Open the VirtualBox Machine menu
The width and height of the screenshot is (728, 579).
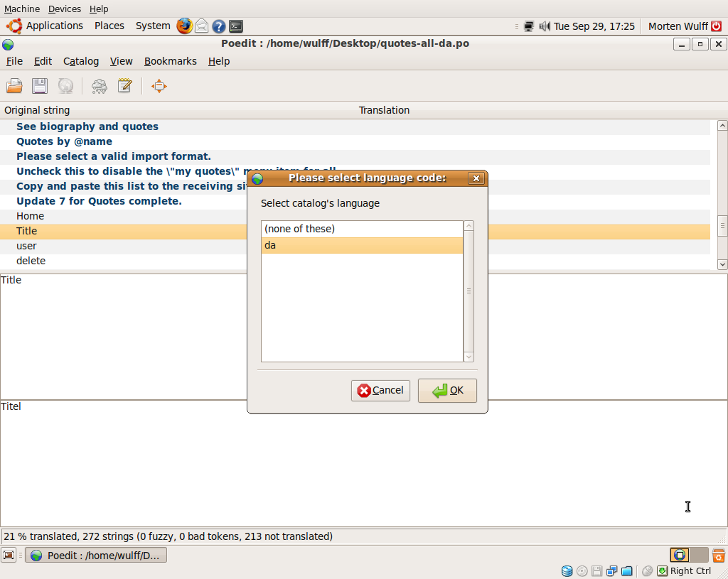click(22, 9)
